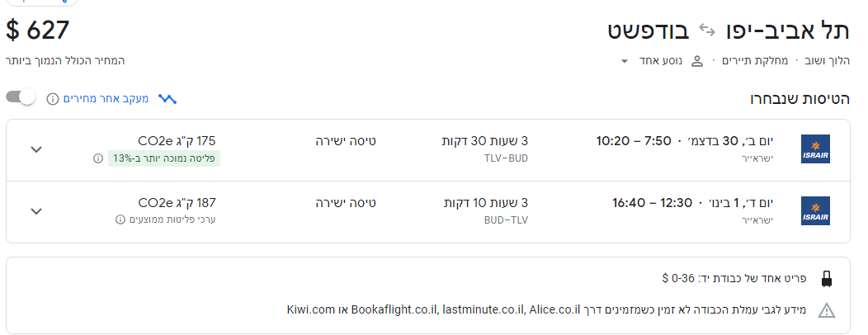Click the Israir logo on the return flight

pos(815,211)
